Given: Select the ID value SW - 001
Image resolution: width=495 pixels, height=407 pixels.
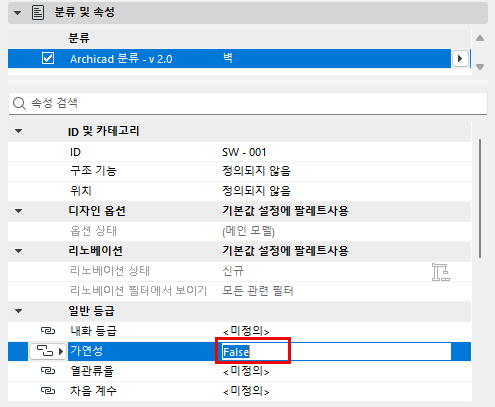Looking at the screenshot, I should (x=244, y=152).
